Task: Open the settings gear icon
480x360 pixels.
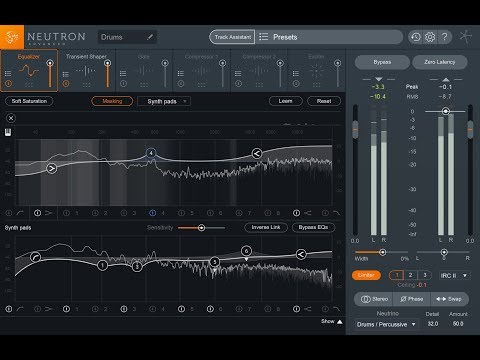Action: click(x=430, y=37)
